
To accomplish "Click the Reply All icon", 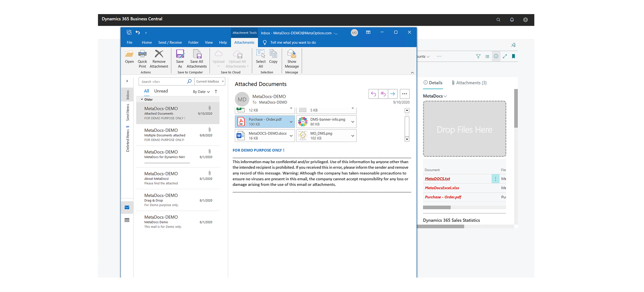I will 383,94.
